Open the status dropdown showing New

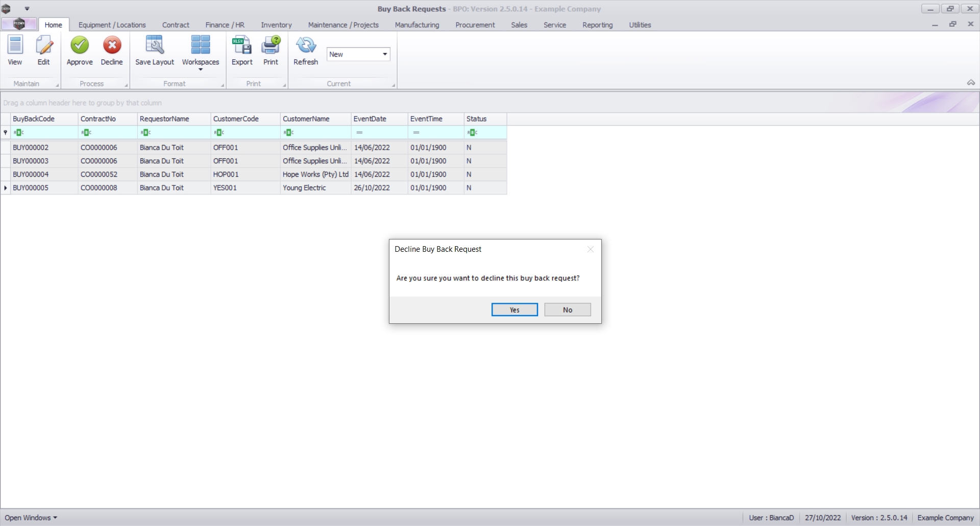385,54
